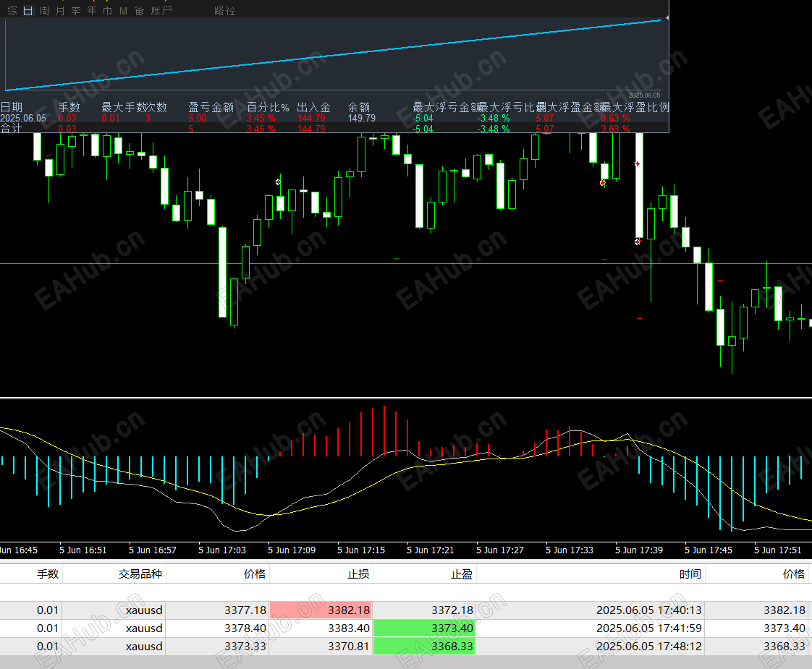The width and height of the screenshot is (812, 669).
Task: Click the stop-loss value 3383.40
Action: coord(349,628)
